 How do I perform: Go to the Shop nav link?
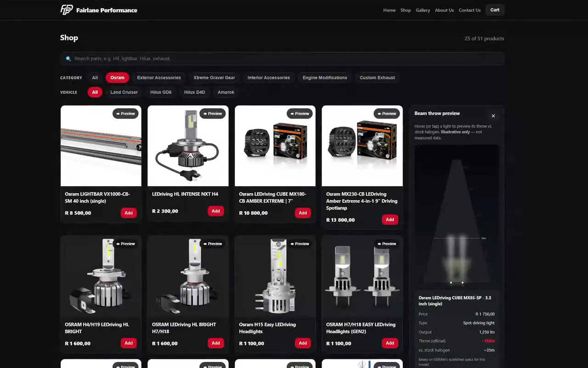tap(406, 10)
